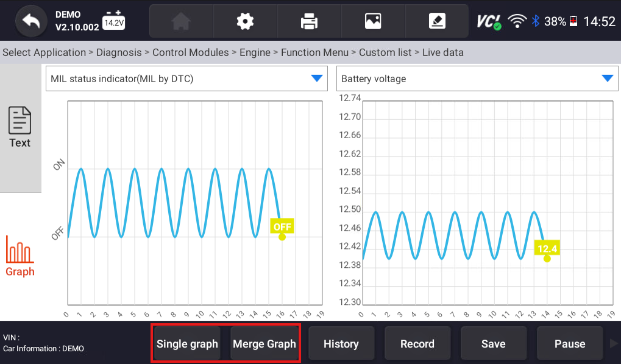Enable Merge Graph mode

(x=264, y=343)
